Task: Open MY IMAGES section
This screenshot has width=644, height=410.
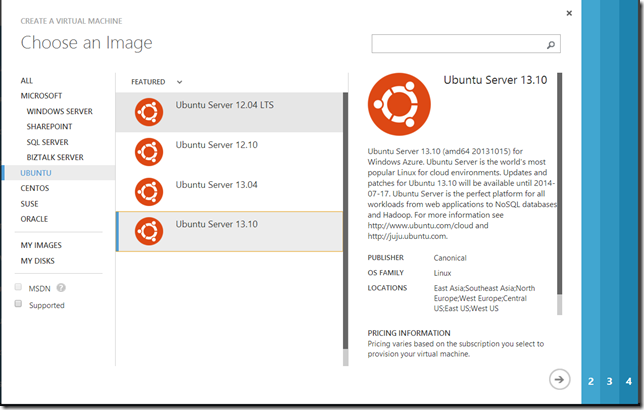Action: [x=41, y=245]
